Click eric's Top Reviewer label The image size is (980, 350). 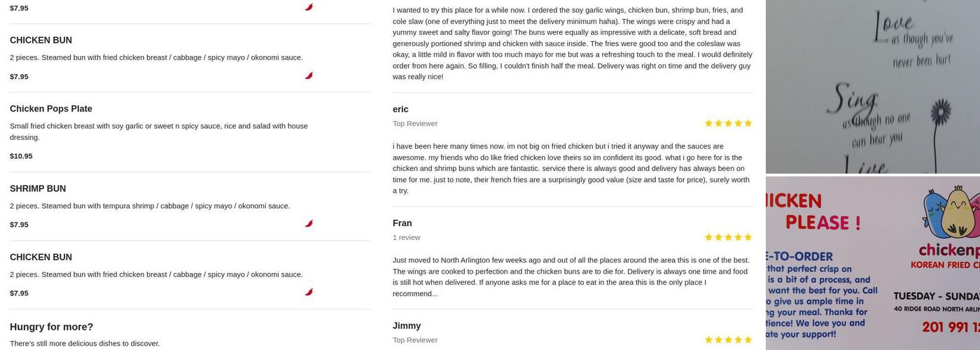pyautogui.click(x=415, y=123)
